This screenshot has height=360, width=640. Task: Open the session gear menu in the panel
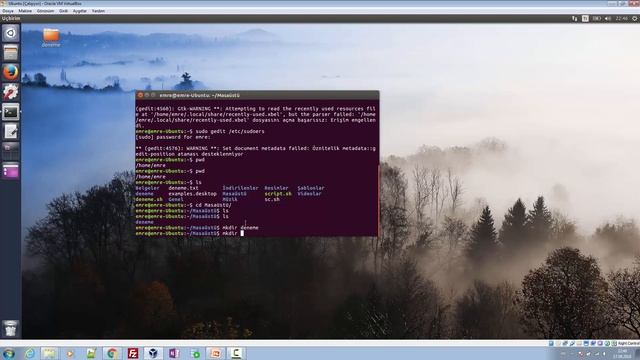coord(635,18)
